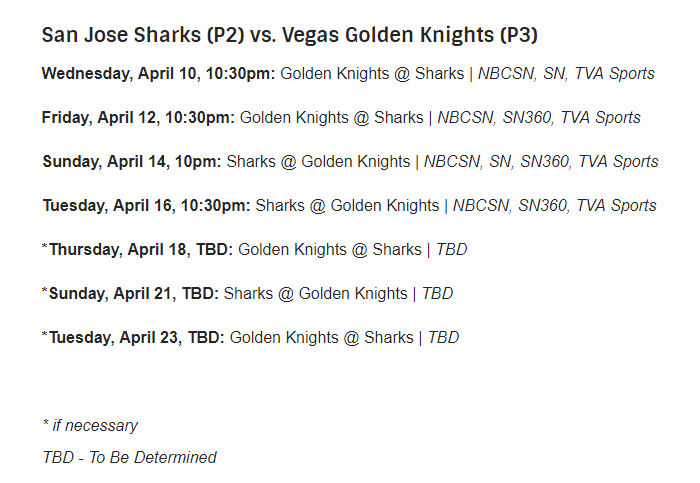Select the Friday game's Golden Knights @ Sharks matchup
This screenshot has height=483, width=700.
(332, 118)
